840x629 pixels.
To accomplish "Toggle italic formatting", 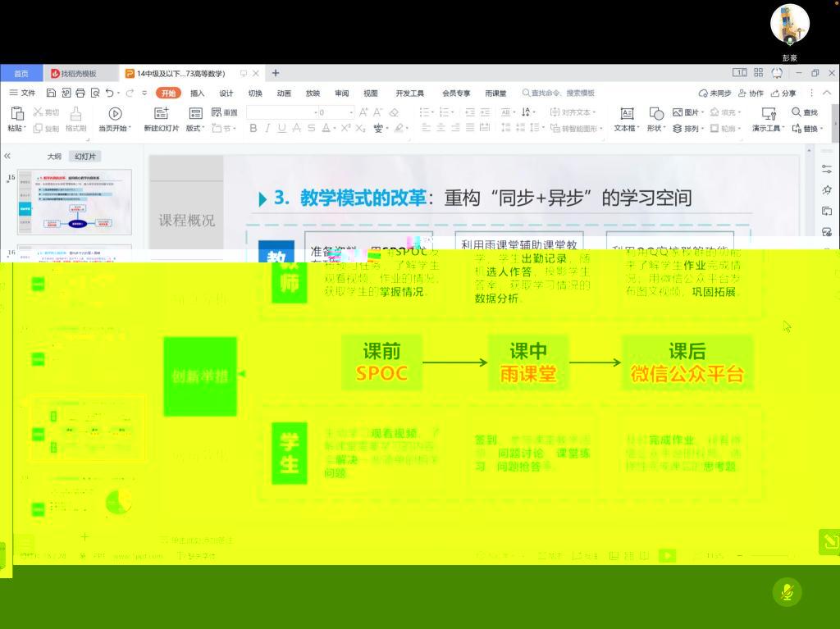I will click(x=267, y=128).
